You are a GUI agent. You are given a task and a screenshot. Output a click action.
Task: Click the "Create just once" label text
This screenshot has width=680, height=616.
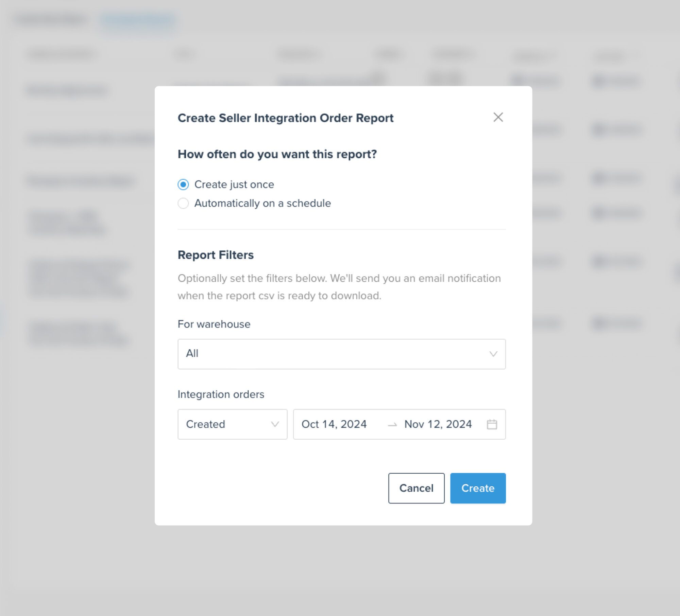point(234,184)
